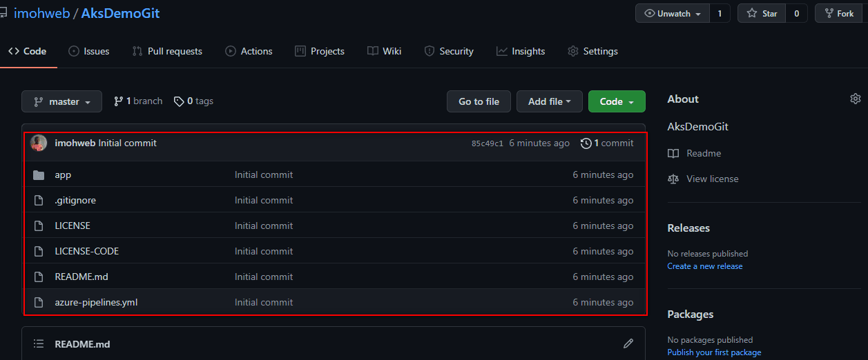Click the README.md outline list icon
Image resolution: width=868 pixels, height=360 pixels.
[x=39, y=343]
